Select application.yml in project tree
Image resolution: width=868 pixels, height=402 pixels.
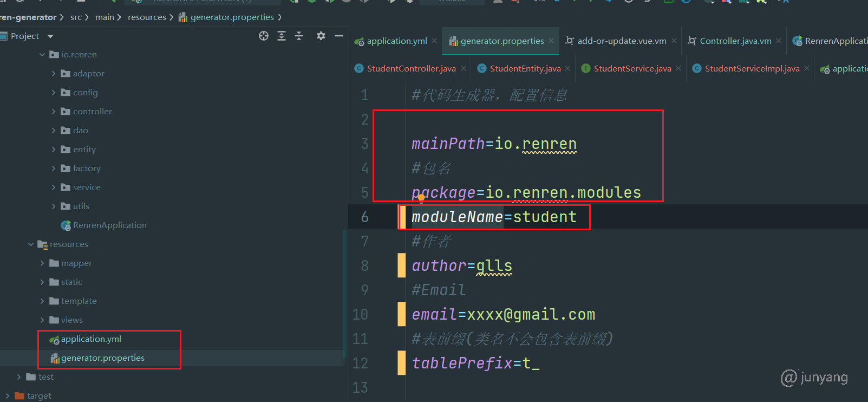coord(86,339)
